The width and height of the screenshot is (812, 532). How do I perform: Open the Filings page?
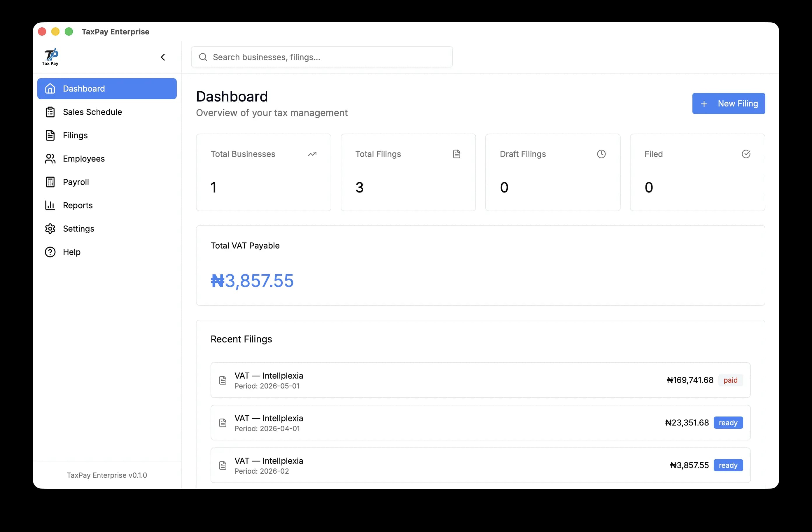tap(107, 135)
